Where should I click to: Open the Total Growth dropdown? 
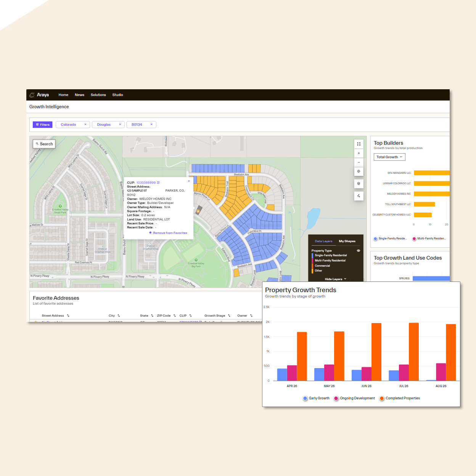click(389, 157)
